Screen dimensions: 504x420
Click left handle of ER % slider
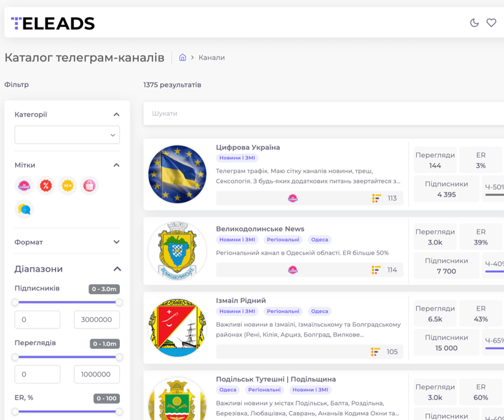pyautogui.click(x=15, y=411)
